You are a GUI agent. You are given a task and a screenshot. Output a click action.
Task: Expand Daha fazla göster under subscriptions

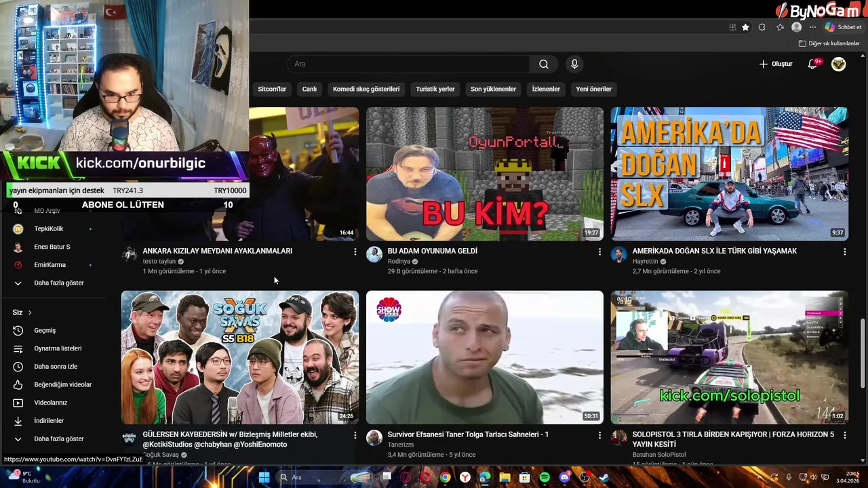coord(58,283)
